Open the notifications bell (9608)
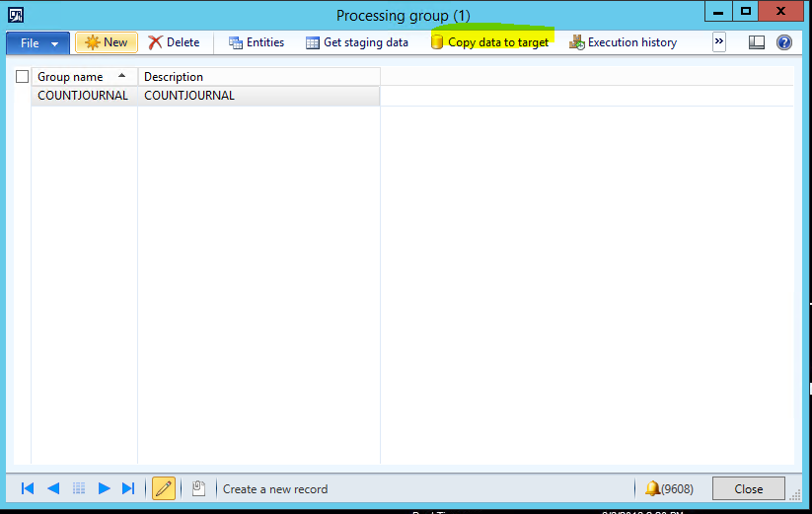Viewport: 812px width, 514px height. click(668, 488)
